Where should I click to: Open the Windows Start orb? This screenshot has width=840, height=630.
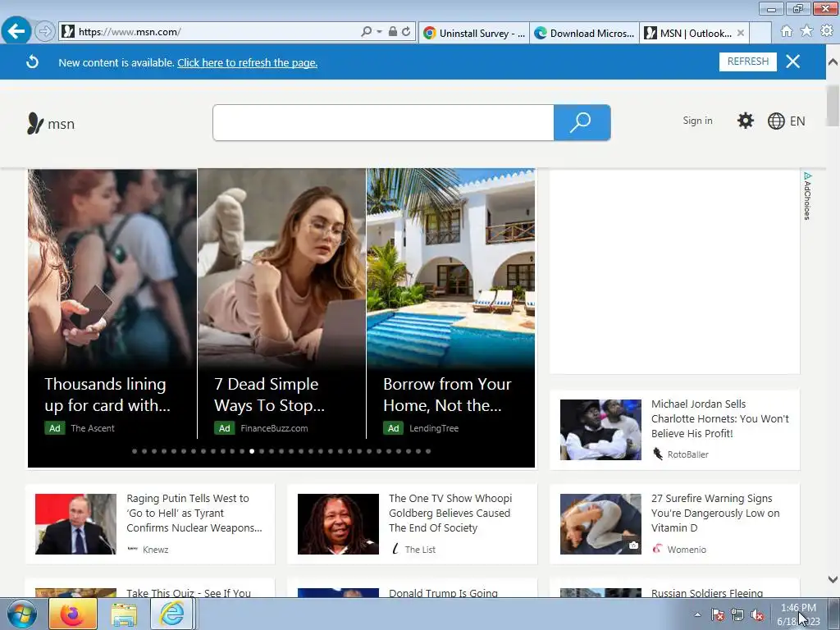click(x=21, y=614)
